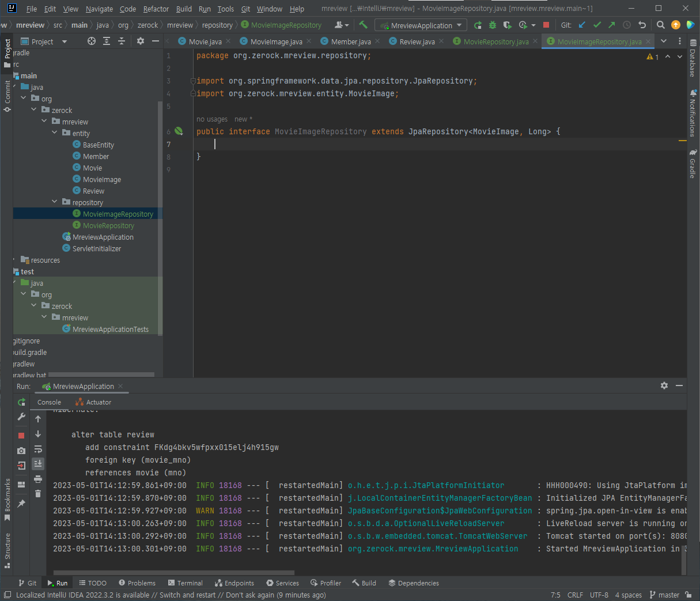Viewport: 700px width, 601px height.
Task: Open Project panel gear options
Action: [141, 41]
